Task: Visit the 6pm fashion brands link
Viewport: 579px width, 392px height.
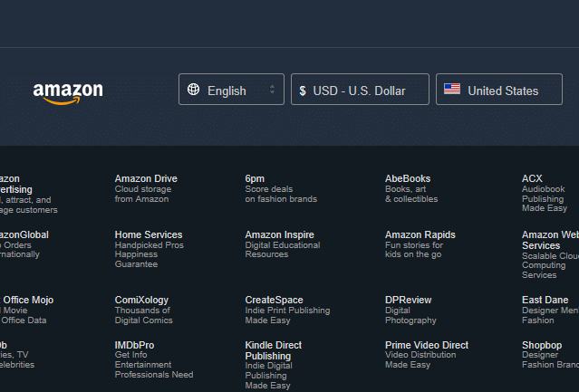Action: [255, 179]
